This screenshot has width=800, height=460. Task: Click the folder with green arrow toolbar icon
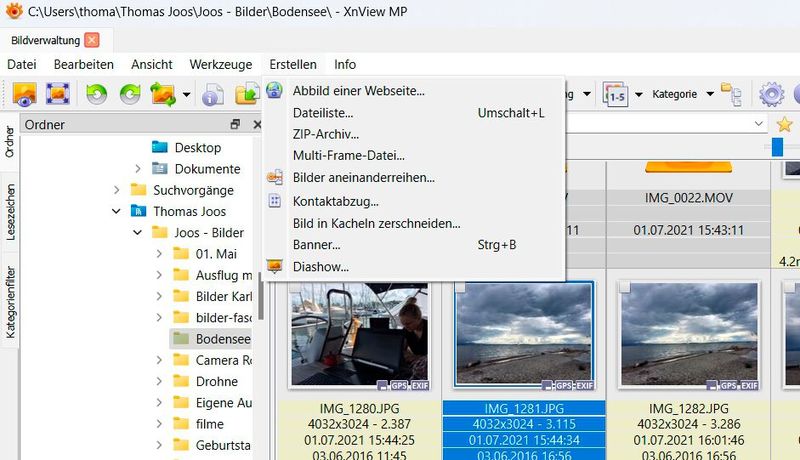coord(247,94)
